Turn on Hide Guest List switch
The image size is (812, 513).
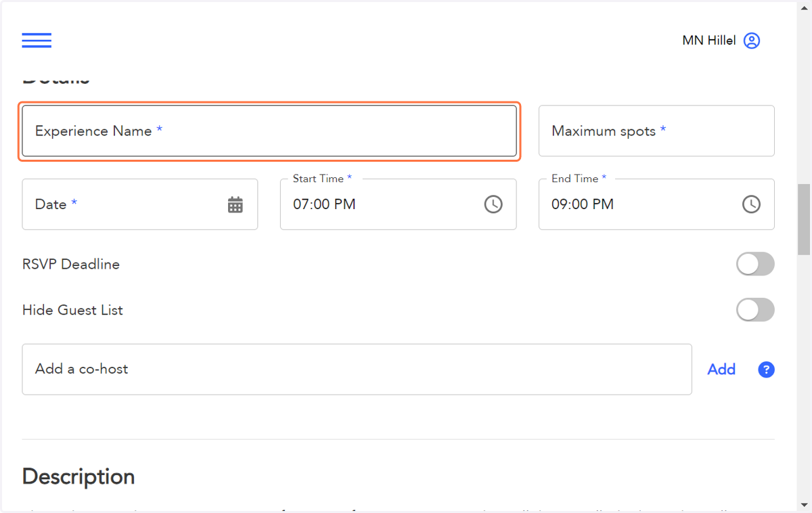pos(755,310)
